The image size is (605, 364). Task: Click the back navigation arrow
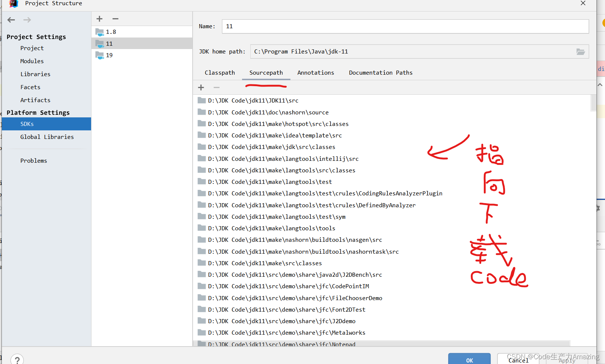point(11,20)
